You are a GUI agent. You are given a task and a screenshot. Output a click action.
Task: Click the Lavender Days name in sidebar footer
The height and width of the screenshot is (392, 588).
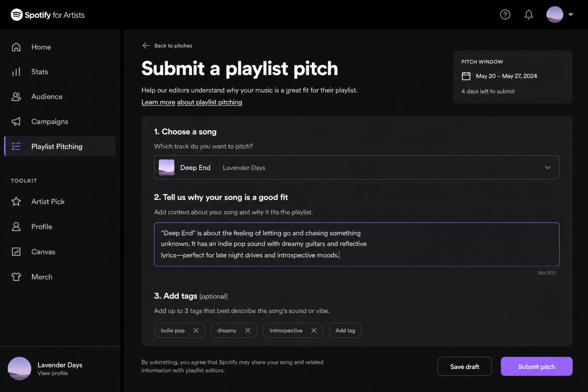tap(60, 365)
